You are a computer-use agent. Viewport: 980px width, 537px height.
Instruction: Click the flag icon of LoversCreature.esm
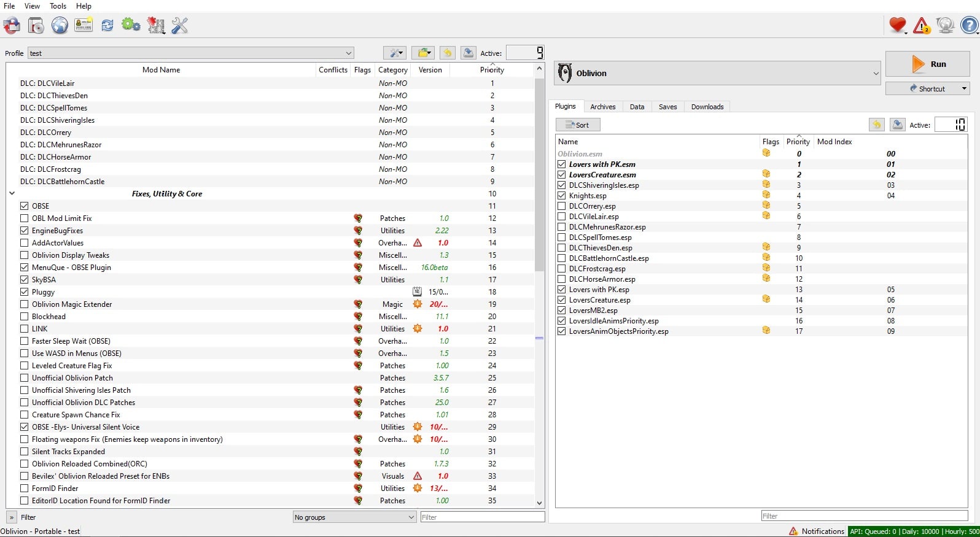[x=766, y=174]
